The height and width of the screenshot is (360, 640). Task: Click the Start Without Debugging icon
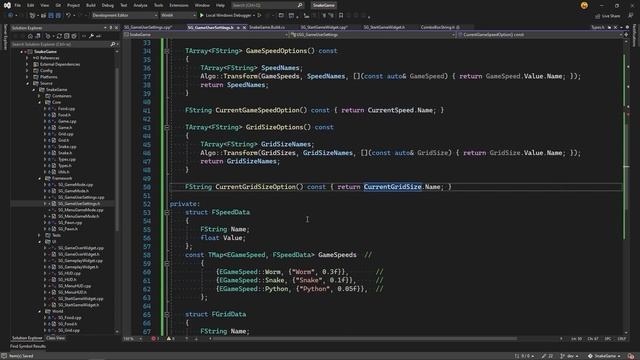(x=259, y=16)
